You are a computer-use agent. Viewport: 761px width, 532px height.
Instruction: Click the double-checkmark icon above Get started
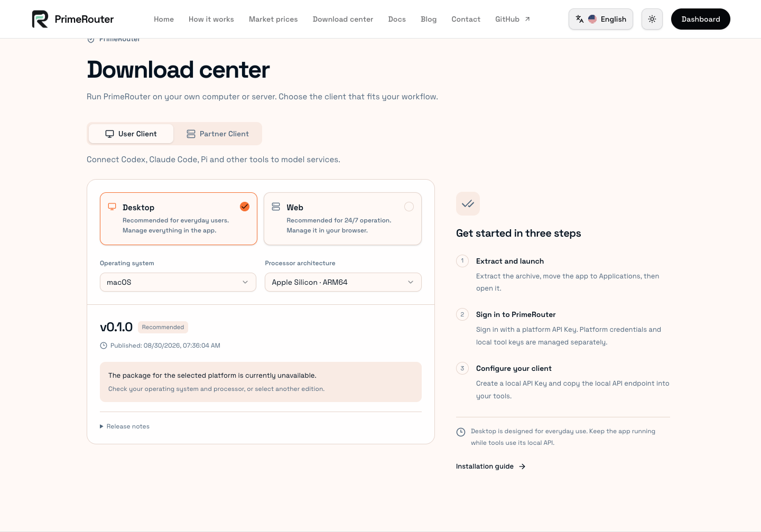pyautogui.click(x=468, y=204)
